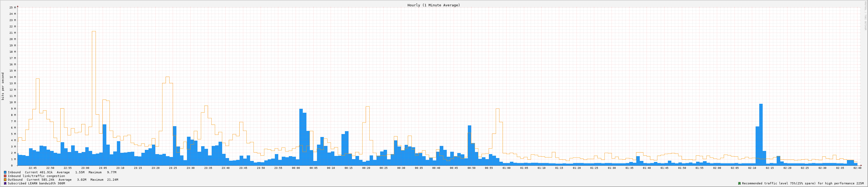Click the 'Subscribed LEARN bandwidth 300M' legend text

36,183
